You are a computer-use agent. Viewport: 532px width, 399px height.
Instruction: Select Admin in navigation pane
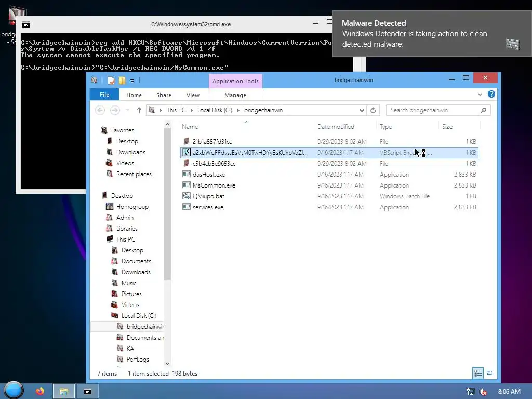[125, 218]
